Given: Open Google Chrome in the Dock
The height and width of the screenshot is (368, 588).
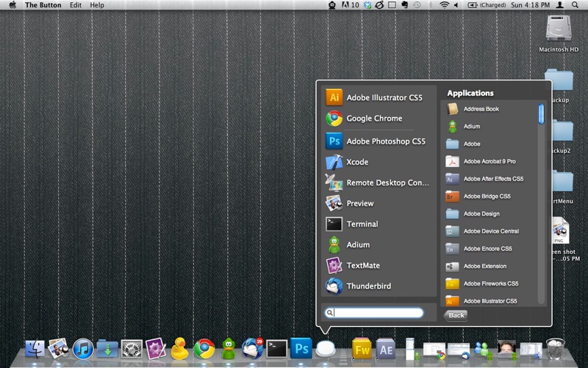Looking at the screenshot, I should pyautogui.click(x=204, y=349).
